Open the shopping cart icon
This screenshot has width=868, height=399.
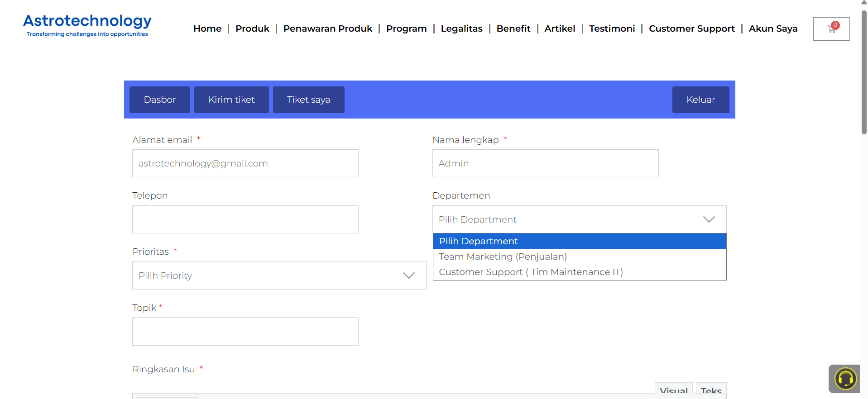[x=831, y=29]
